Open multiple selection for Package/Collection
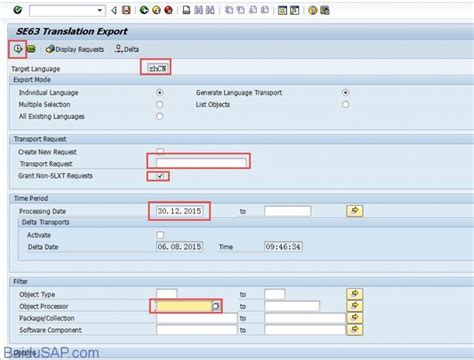Screen dimensions: 474x360 [x=355, y=318]
